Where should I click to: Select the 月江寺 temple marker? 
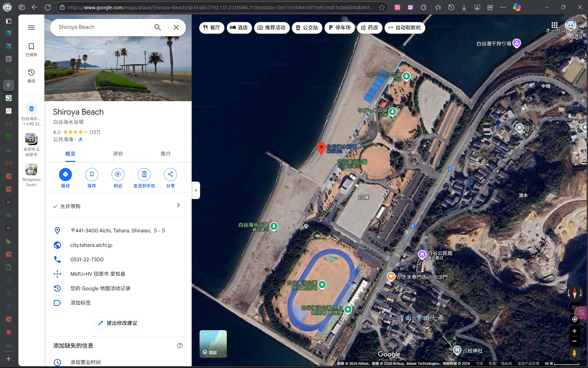click(x=519, y=128)
